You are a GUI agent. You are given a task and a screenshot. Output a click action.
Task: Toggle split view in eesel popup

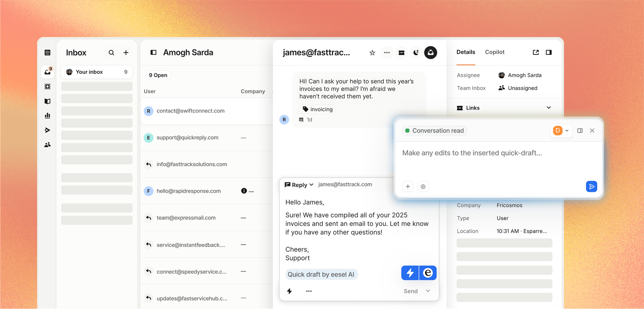(x=580, y=131)
